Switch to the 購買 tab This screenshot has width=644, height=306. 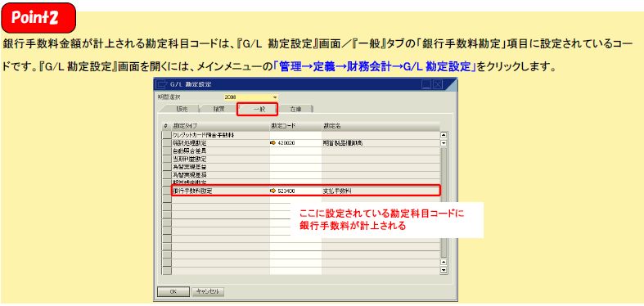coord(219,109)
